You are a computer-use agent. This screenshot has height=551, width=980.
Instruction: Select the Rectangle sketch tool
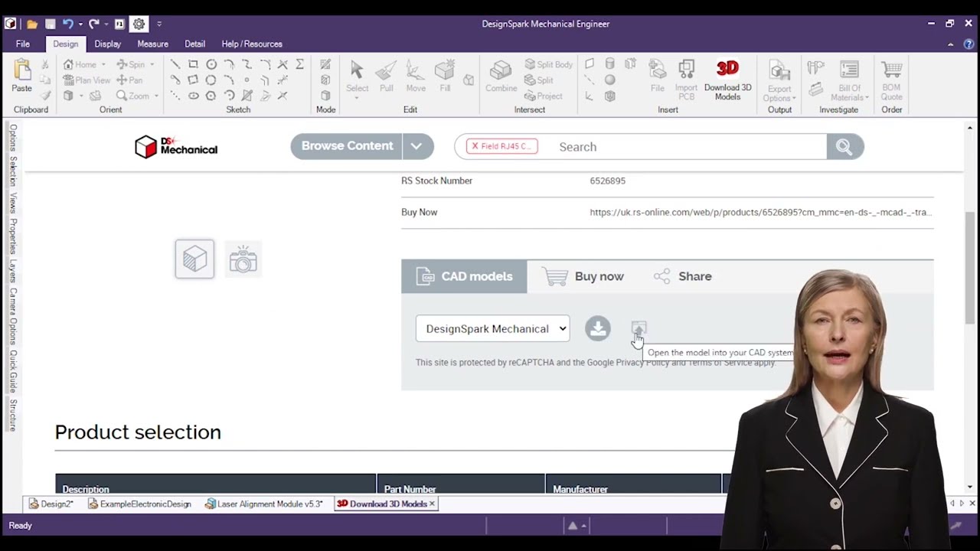(x=193, y=64)
